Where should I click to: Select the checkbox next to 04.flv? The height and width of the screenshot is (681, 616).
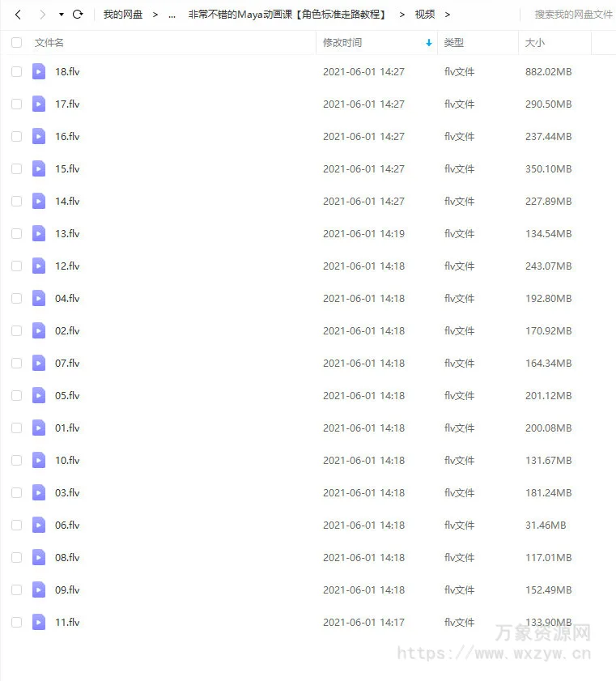pos(16,298)
